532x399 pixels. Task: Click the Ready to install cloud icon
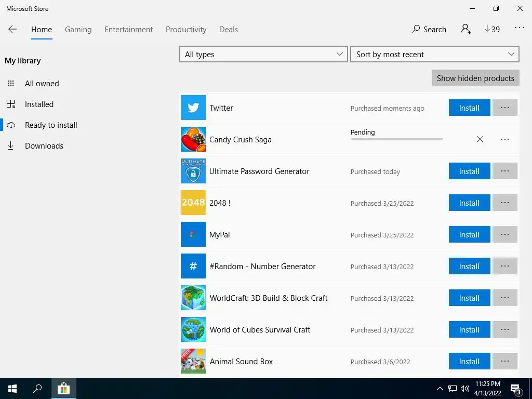tap(11, 125)
